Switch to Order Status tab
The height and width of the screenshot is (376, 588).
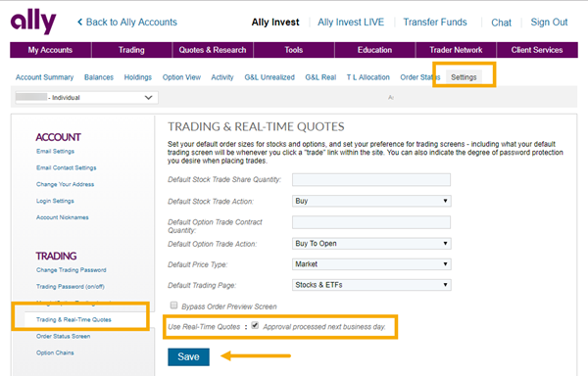click(x=419, y=77)
